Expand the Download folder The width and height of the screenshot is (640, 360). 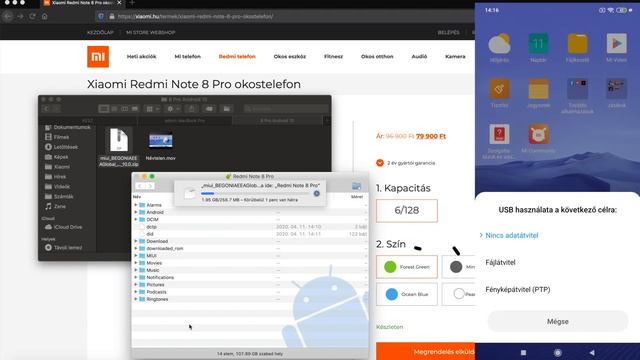pyautogui.click(x=136, y=241)
